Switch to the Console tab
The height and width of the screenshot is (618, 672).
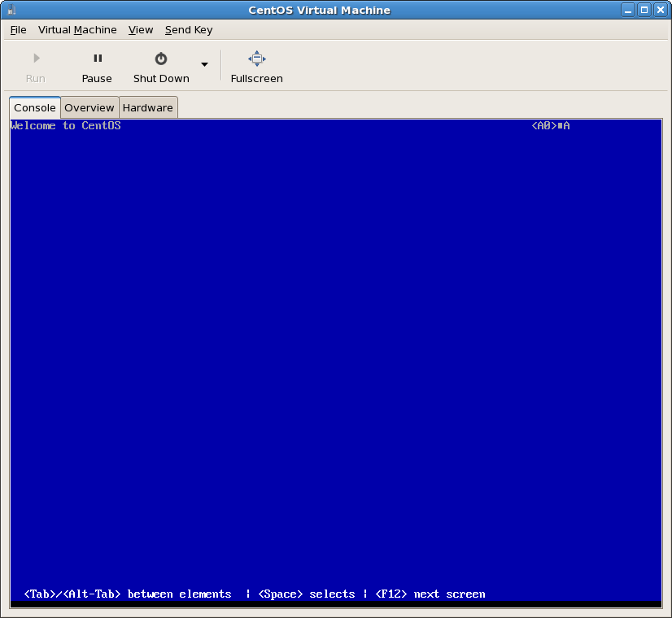pos(35,107)
